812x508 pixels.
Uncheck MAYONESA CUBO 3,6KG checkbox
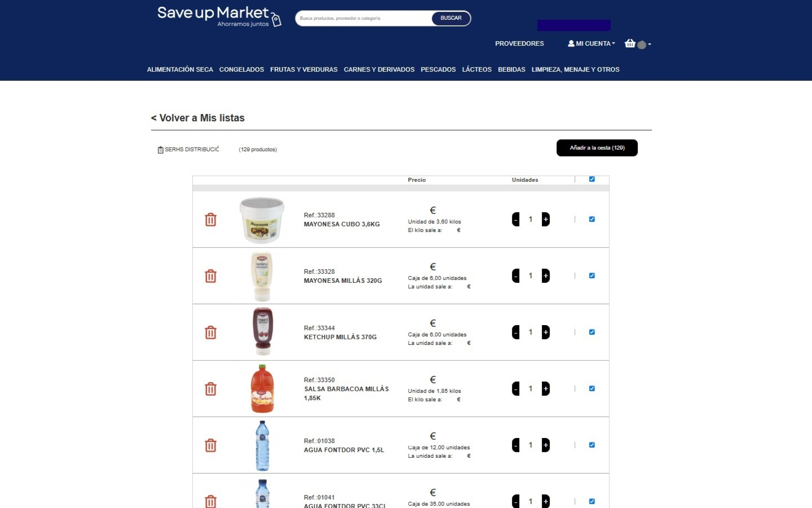[x=592, y=219]
